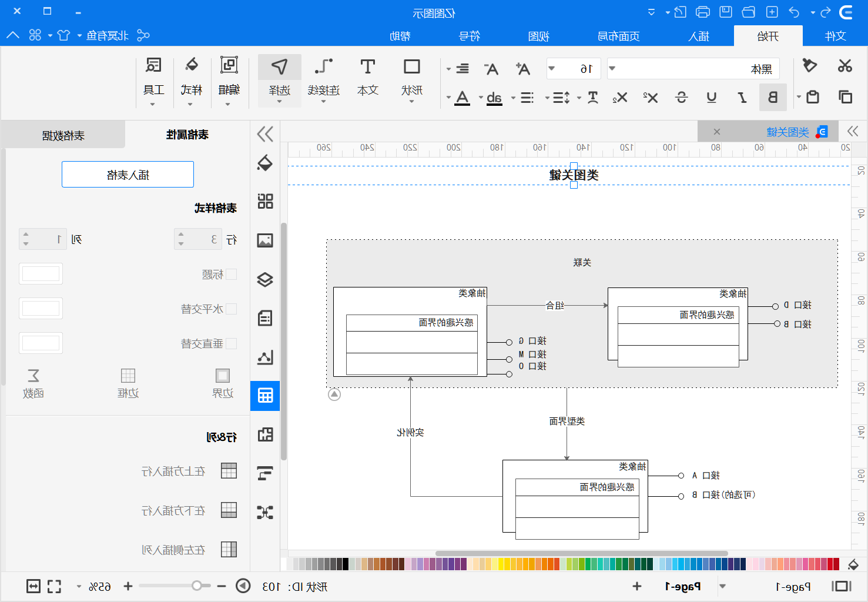Open the image panel sidebar icon

pos(265,240)
